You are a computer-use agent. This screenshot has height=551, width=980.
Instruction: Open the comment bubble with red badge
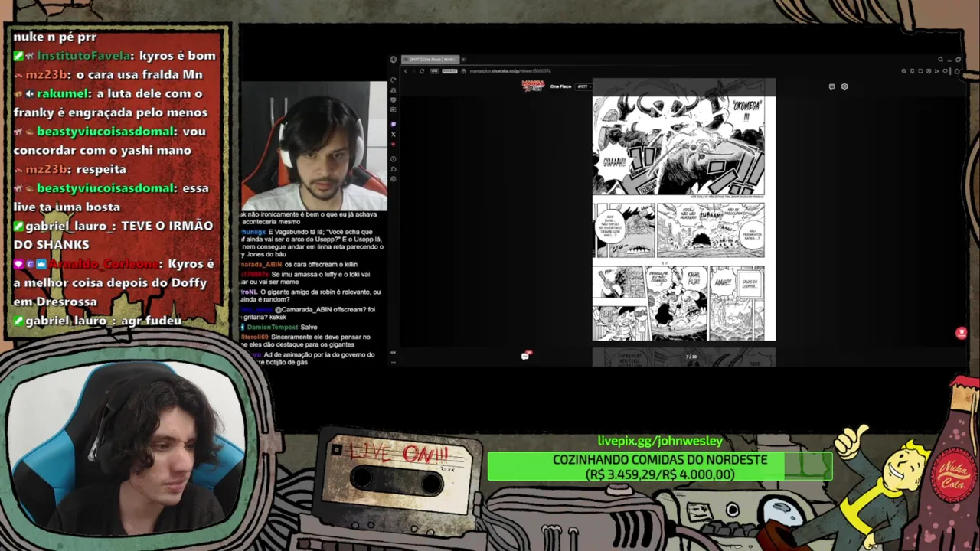[x=525, y=356]
